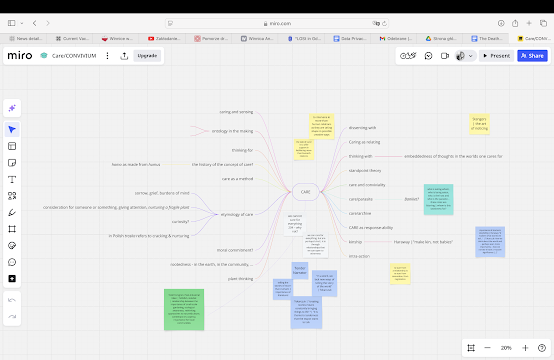Image resolution: width=554 pixels, height=360 pixels.
Task: Switch to the Current Vac browser tab
Action: point(72,39)
